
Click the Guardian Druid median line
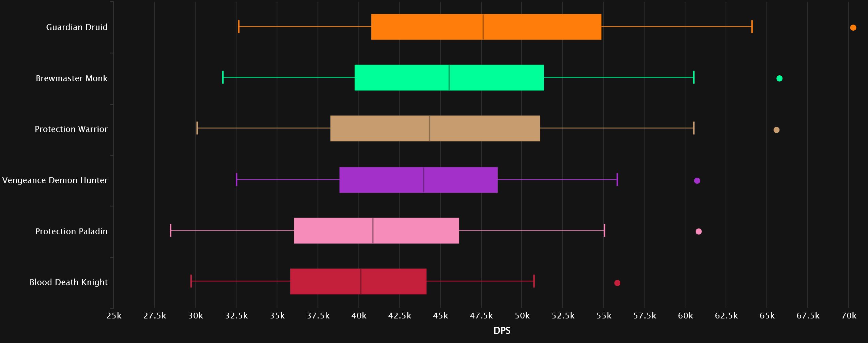coord(483,27)
